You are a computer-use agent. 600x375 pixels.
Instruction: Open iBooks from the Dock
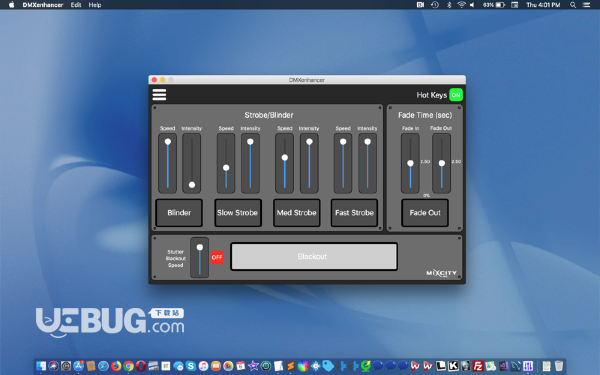tap(216, 366)
